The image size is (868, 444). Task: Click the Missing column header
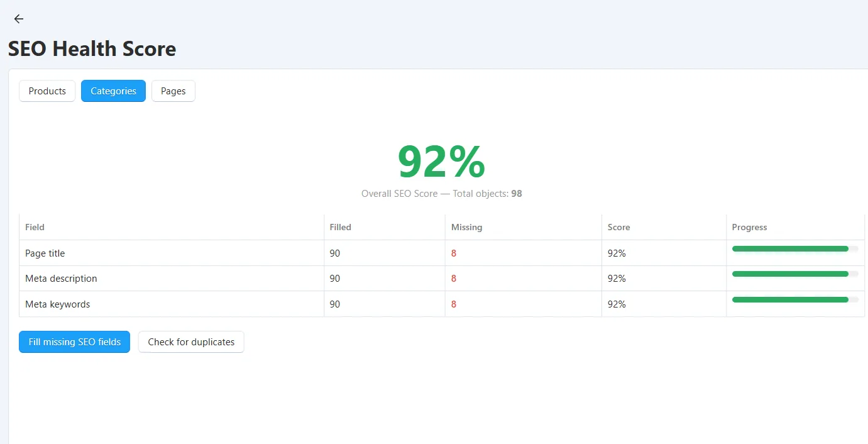click(467, 227)
